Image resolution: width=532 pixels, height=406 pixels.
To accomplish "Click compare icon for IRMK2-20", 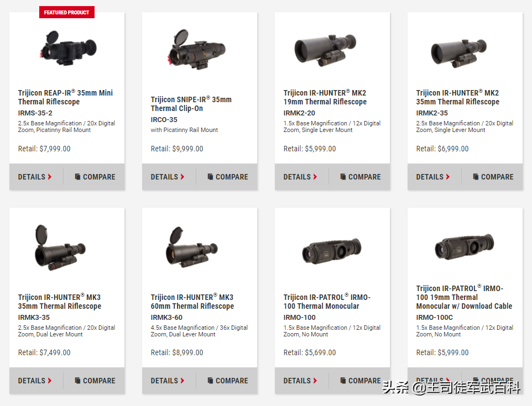I will point(343,177).
